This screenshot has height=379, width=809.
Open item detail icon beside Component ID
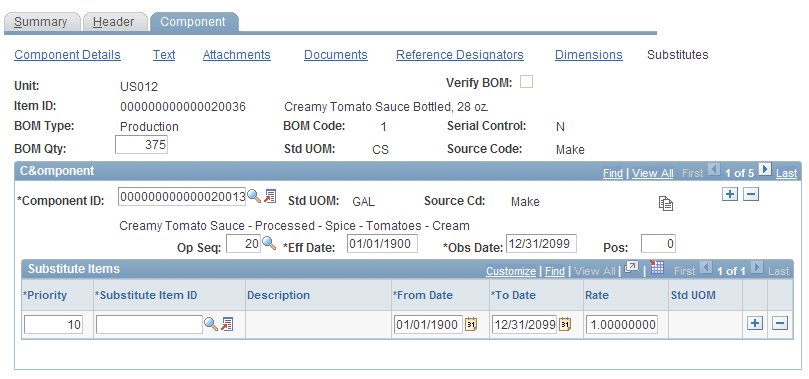coord(270,195)
